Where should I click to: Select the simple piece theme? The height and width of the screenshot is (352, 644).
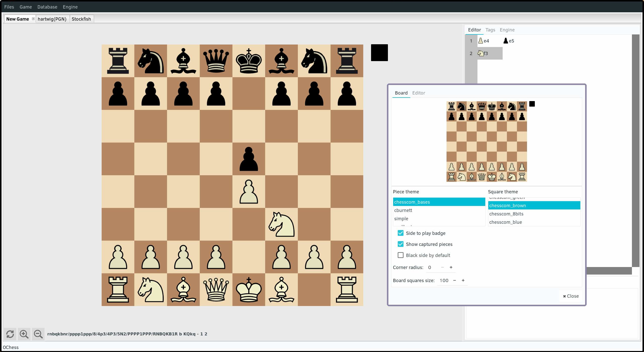pos(439,218)
